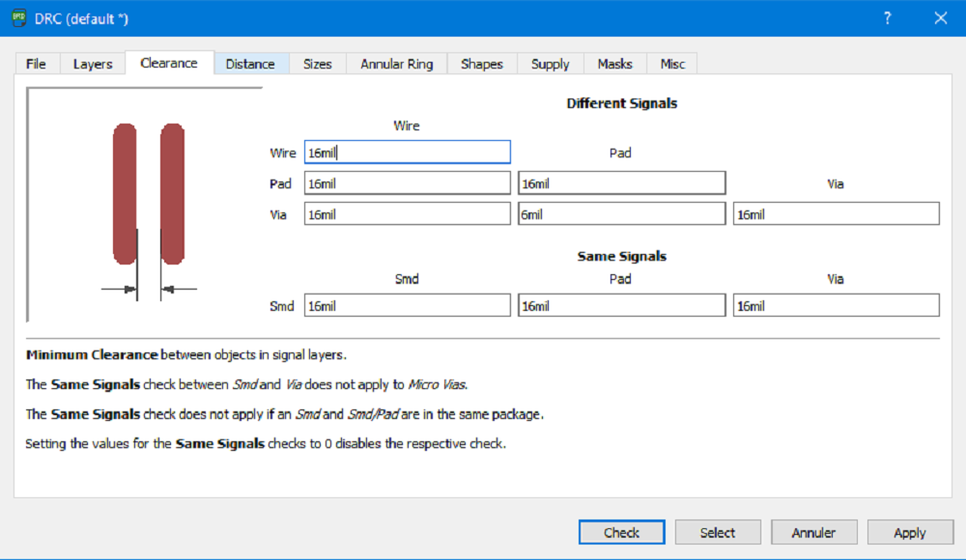Open the Sizes tab
Screen dimensions: 966x560
click(x=317, y=64)
